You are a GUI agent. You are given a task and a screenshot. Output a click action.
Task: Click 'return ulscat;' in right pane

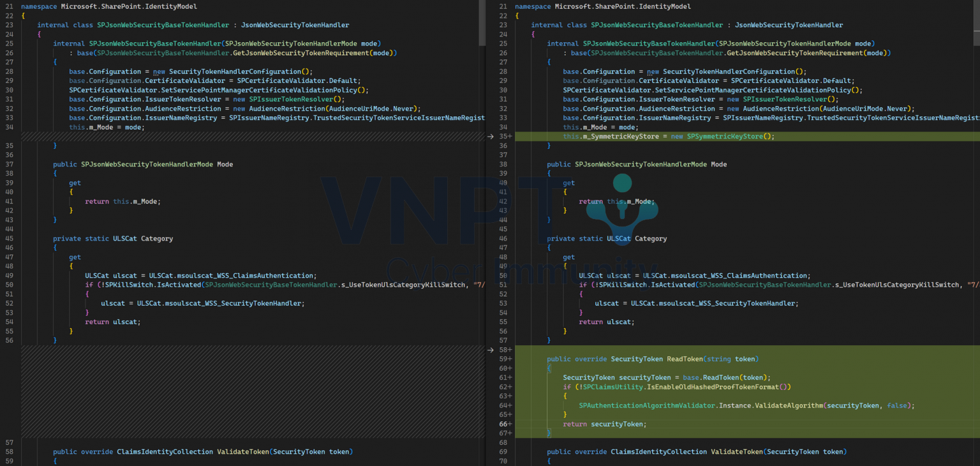coord(606,322)
